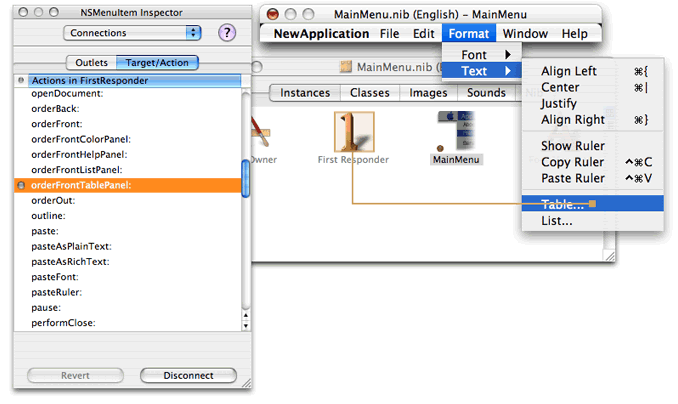The height and width of the screenshot is (404, 678).
Task: Select the Target/Action tab
Action: [x=157, y=62]
